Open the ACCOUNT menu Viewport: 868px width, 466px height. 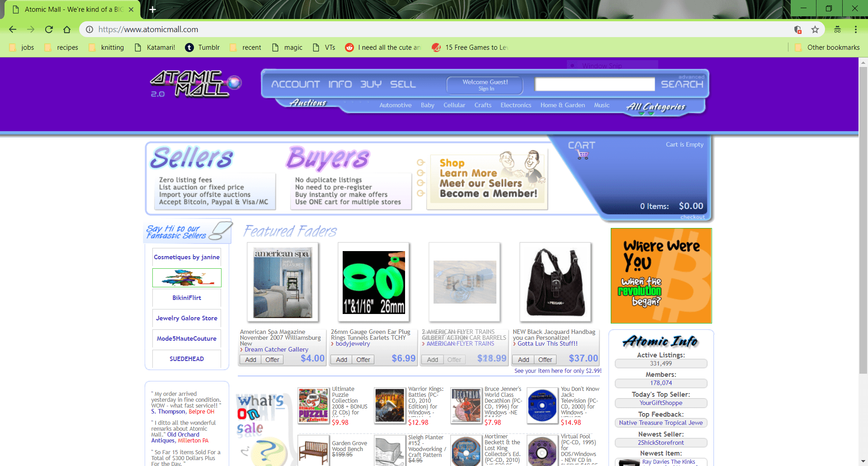pos(294,84)
